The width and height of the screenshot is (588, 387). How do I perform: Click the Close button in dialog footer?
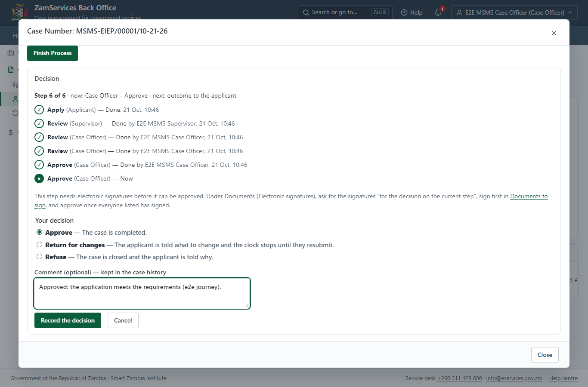(545, 355)
